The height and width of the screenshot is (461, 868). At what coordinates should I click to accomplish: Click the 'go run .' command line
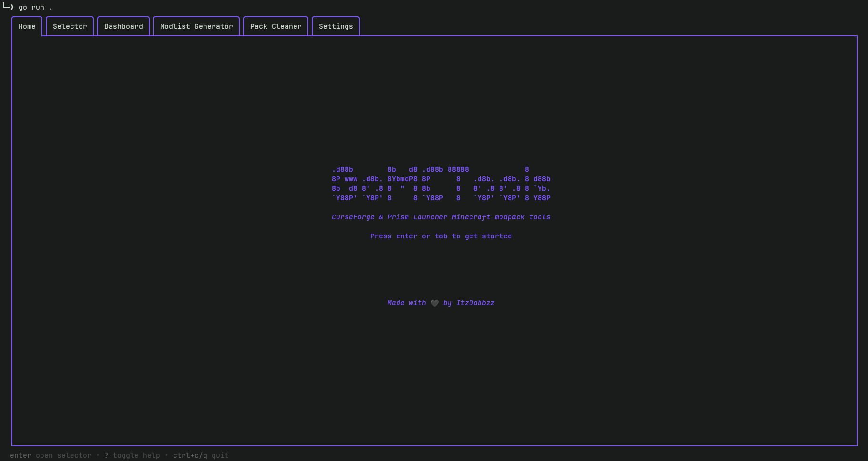35,7
